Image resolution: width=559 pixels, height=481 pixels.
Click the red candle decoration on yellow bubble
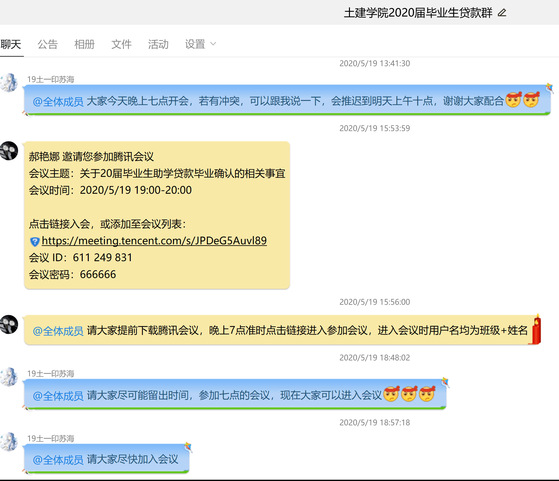[537, 329]
